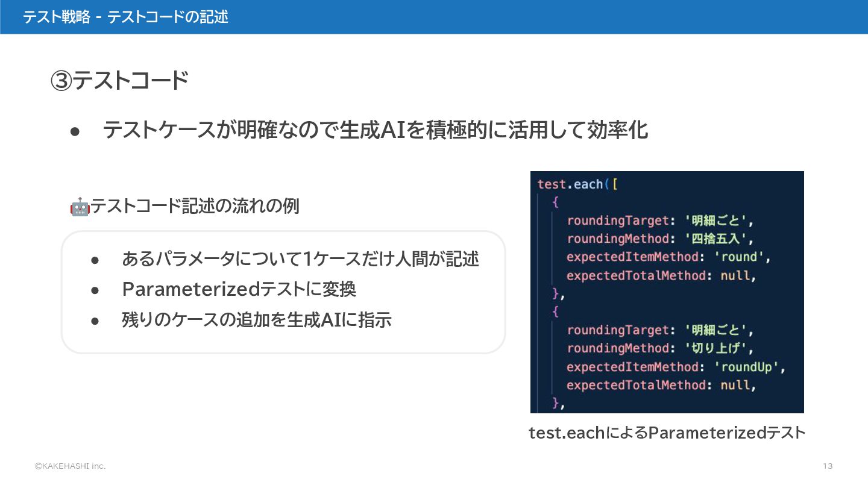Screen dimensions: 868x488
Task: Select the bullet あるパラメータについて1ケースだけ人間が記述
Action: [300, 259]
